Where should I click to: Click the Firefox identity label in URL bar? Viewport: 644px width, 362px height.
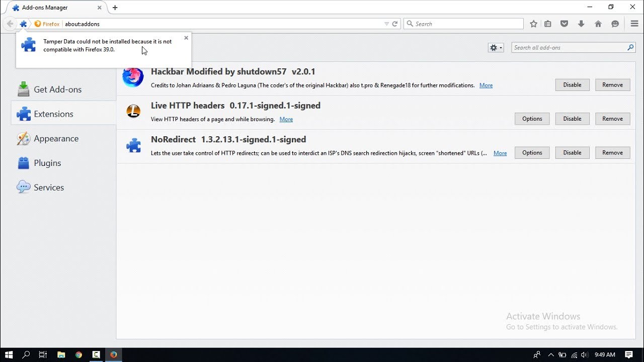[47, 24]
